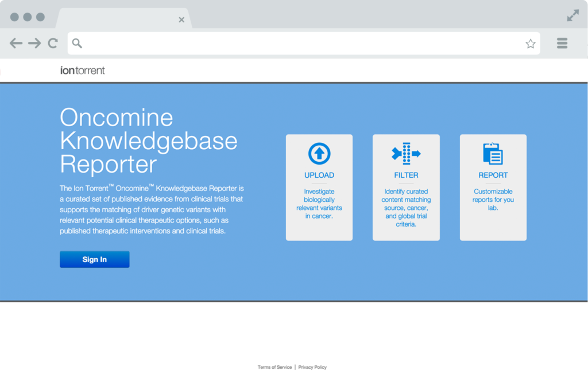Viewport: 588px width, 370px height.
Task: Click the Report clipboard icon
Action: (493, 154)
